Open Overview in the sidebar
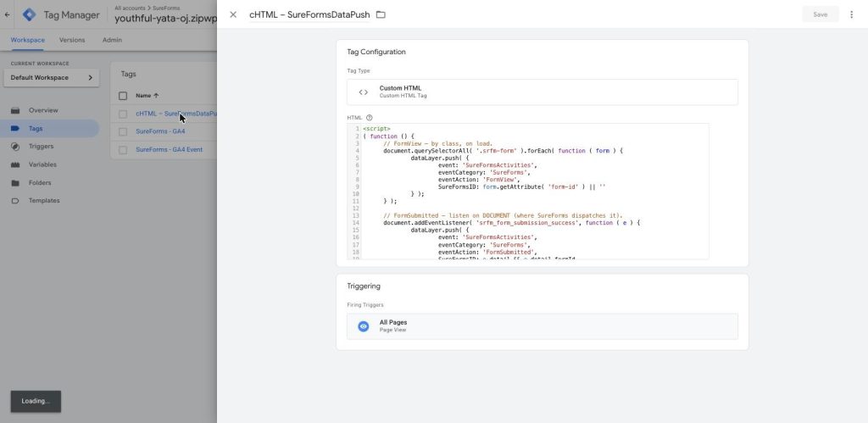This screenshot has height=423, width=868. [43, 110]
